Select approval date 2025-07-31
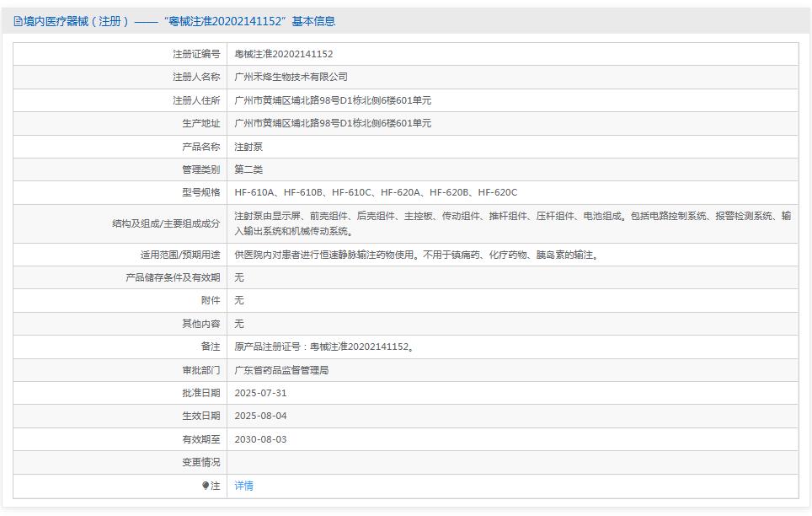Screen dimensions: 812x516 point(260,393)
